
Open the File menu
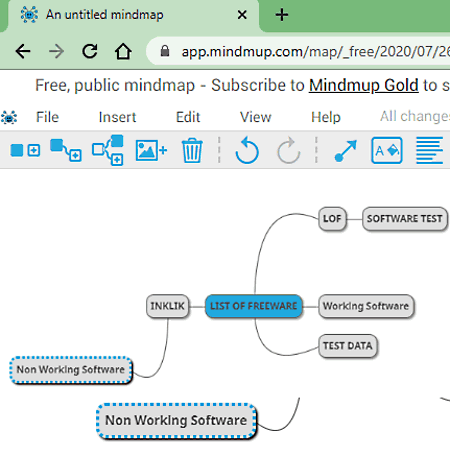click(47, 117)
